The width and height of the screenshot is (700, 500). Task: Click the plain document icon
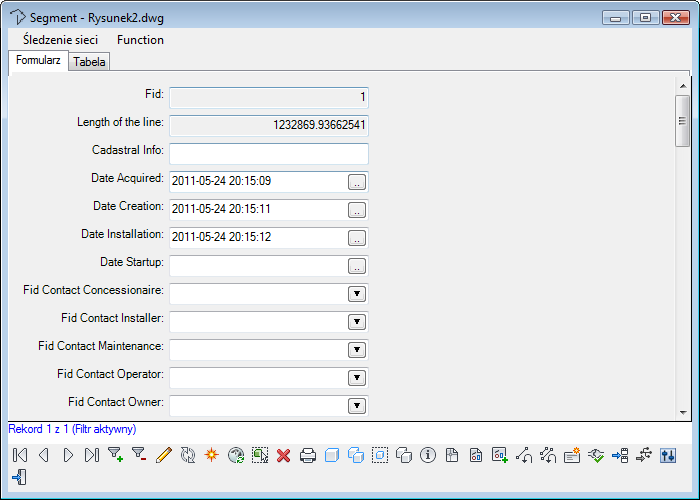click(x=452, y=455)
